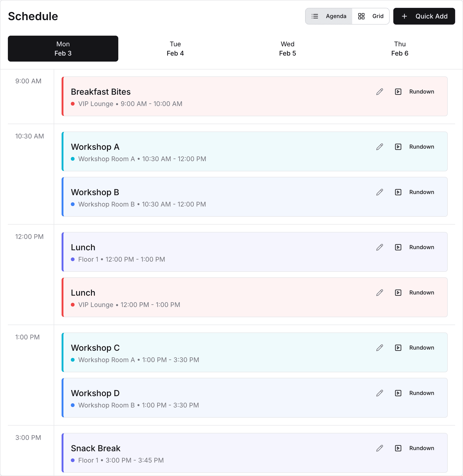Edit Workshop A with pencil icon

click(380, 147)
